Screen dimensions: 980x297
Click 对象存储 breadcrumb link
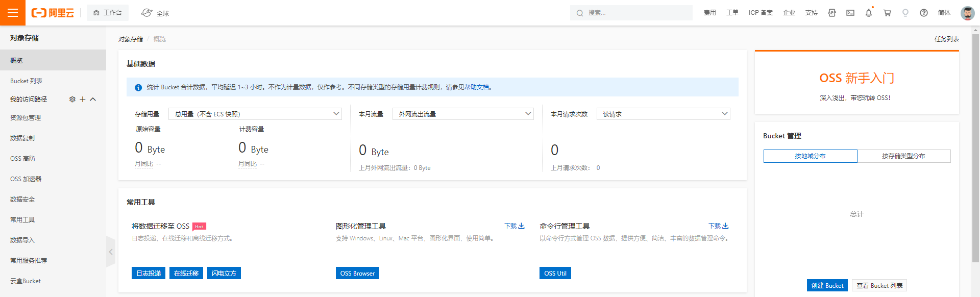point(131,39)
